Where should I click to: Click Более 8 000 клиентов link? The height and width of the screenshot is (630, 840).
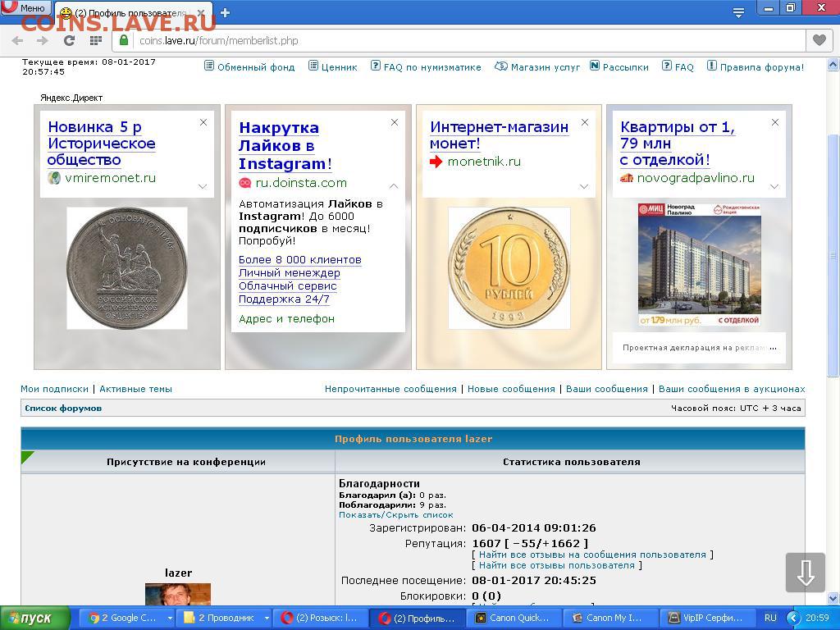[x=300, y=260]
